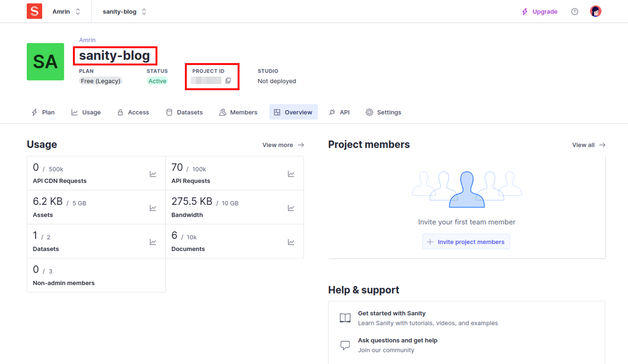Open the API CDN Requests chart icon
Screen dimensions: 628x364
(153, 174)
